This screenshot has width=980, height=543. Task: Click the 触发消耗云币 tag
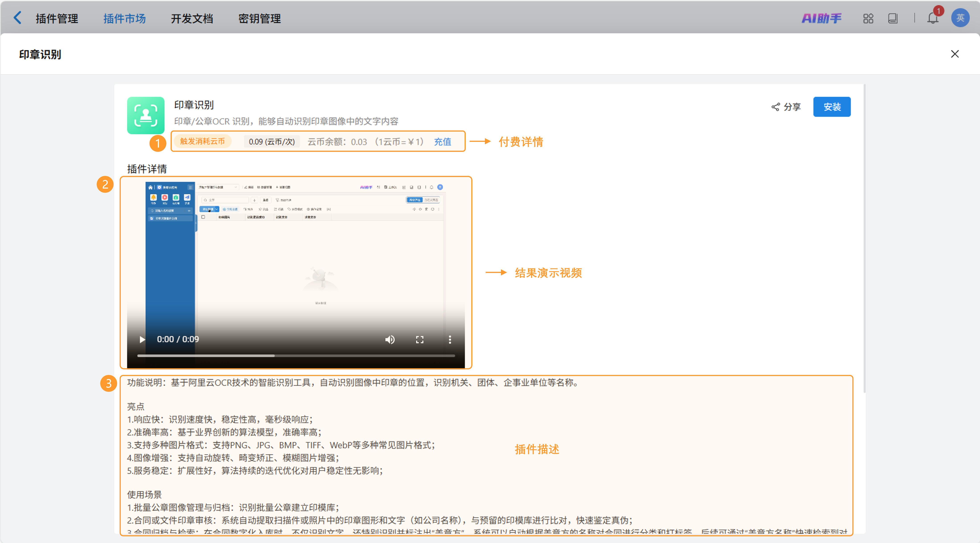pyautogui.click(x=202, y=141)
